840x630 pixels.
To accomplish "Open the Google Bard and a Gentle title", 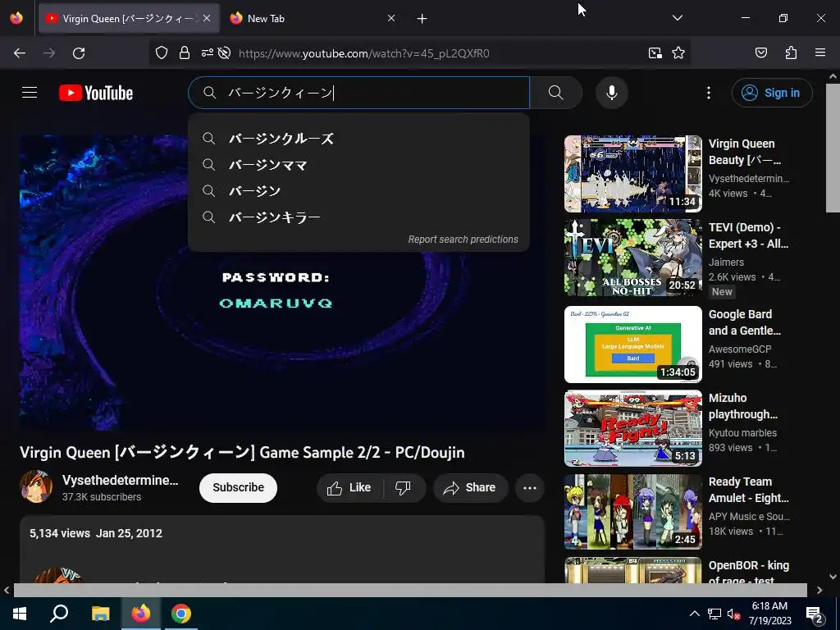I will 745,322.
